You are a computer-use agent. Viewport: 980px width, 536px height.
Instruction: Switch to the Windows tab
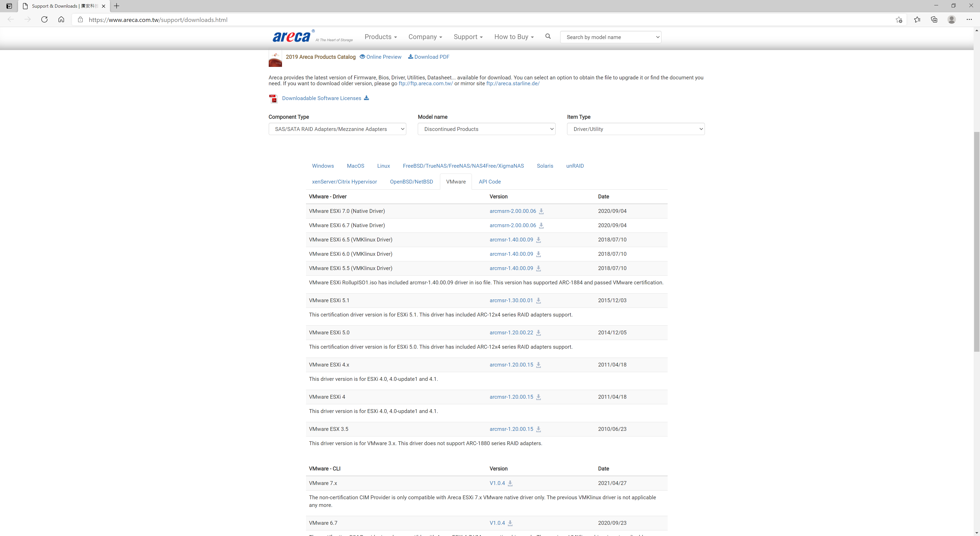click(323, 166)
